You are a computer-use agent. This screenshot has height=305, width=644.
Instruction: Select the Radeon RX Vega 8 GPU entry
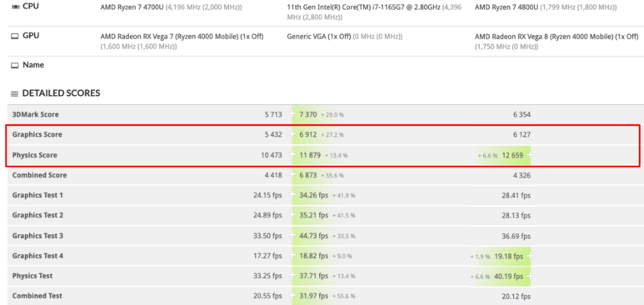(x=557, y=42)
